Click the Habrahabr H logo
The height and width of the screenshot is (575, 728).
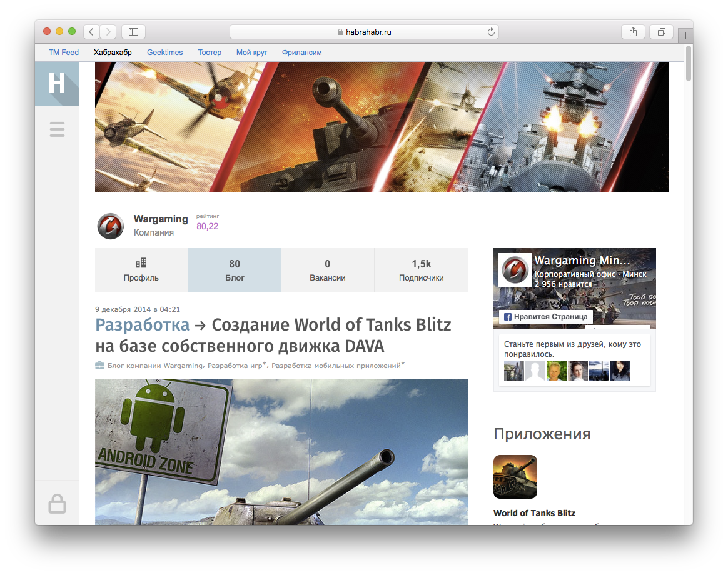[x=57, y=84]
